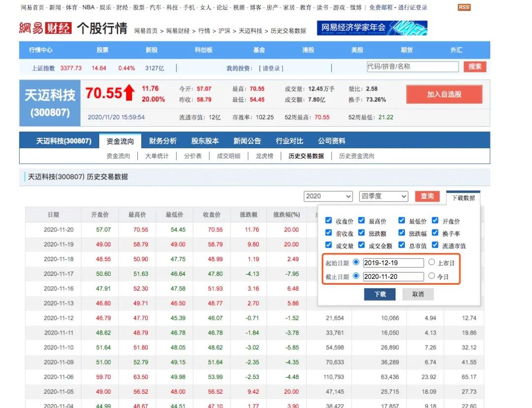Uncheck the 成交金额 checkbox

tap(362, 245)
